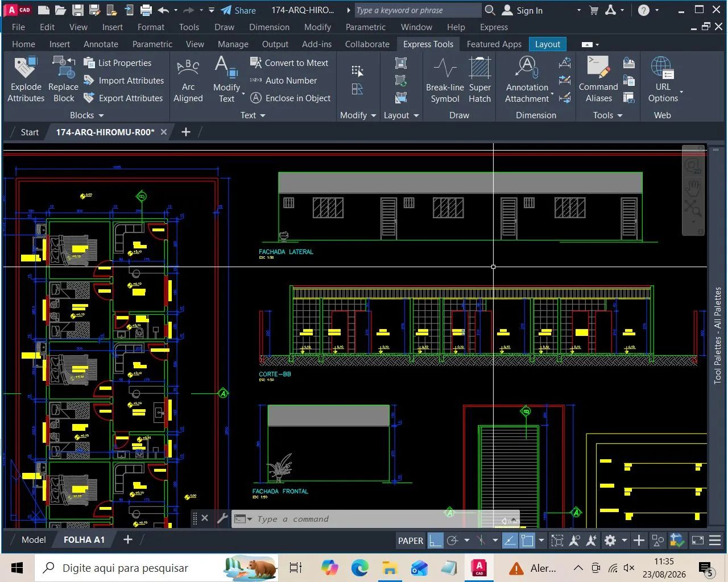This screenshot has height=582, width=728.
Task: Click the Customization menu icon in status bar
Action: tap(715, 541)
